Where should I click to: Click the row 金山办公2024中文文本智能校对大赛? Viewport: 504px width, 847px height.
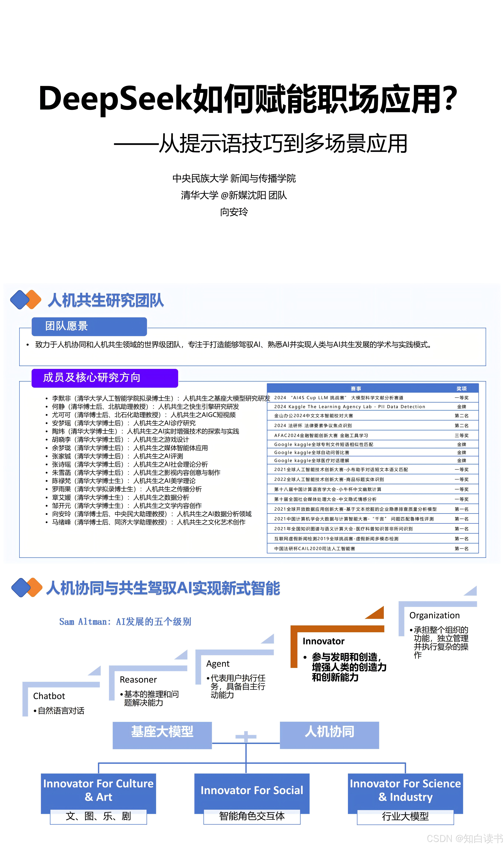point(372,415)
